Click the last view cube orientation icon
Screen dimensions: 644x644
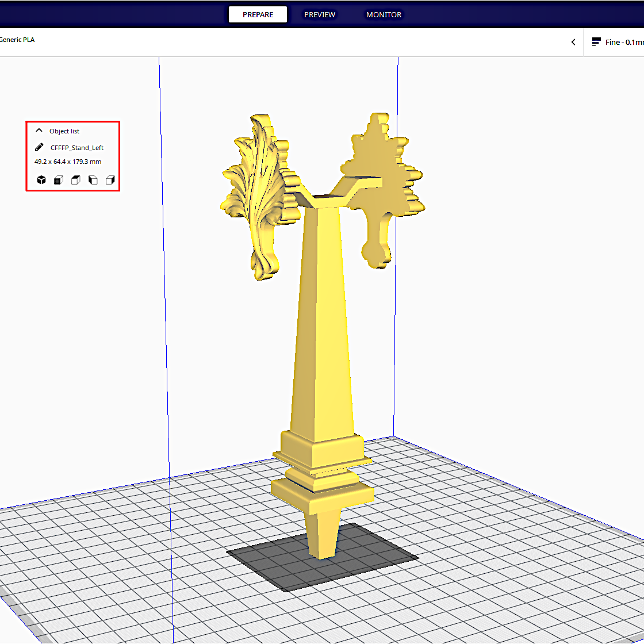point(110,179)
